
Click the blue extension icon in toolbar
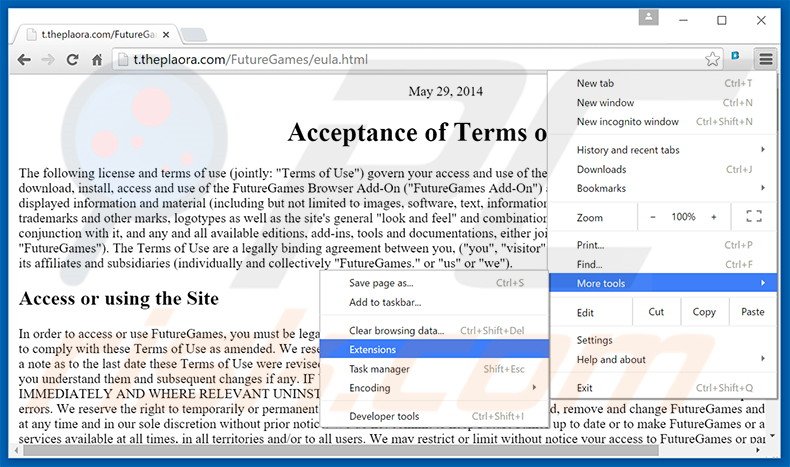(x=735, y=56)
